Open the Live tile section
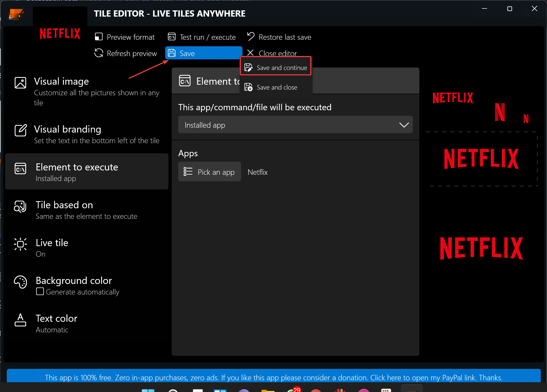Image resolution: width=547 pixels, height=392 pixels. click(87, 248)
